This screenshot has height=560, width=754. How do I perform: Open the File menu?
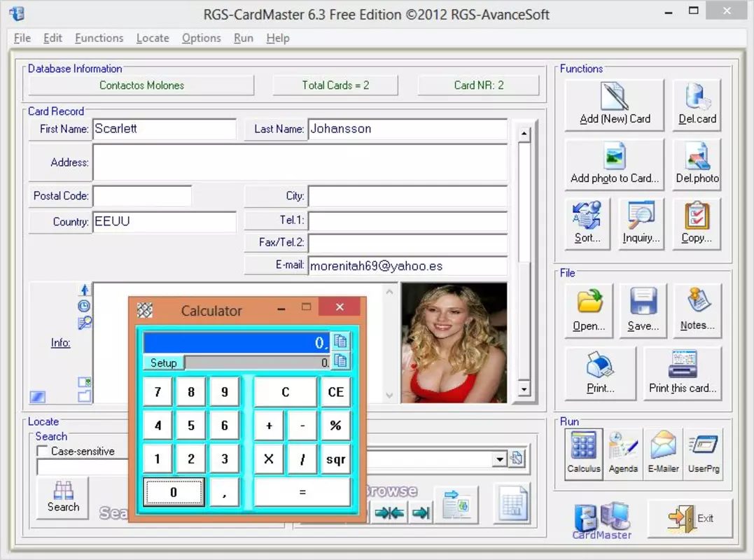pos(22,38)
